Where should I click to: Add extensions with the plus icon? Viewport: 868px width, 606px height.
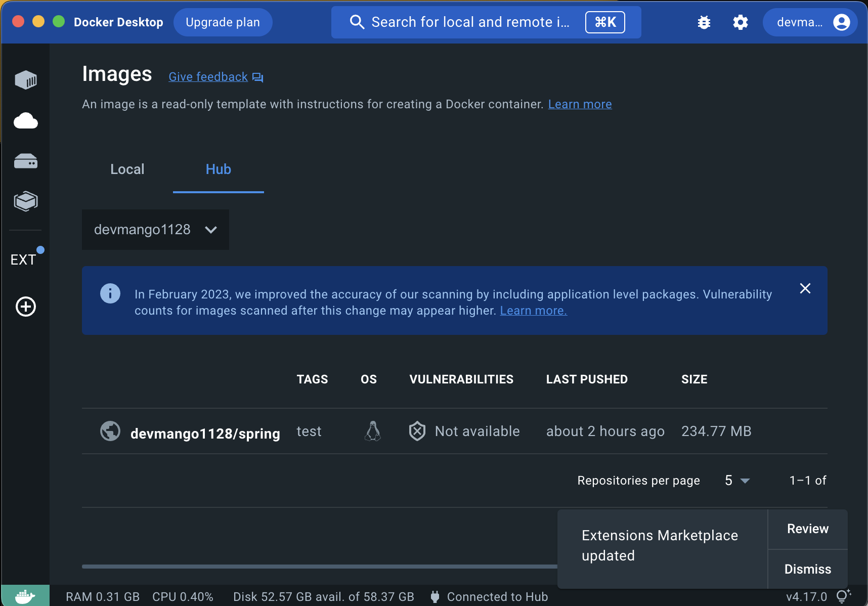click(26, 307)
